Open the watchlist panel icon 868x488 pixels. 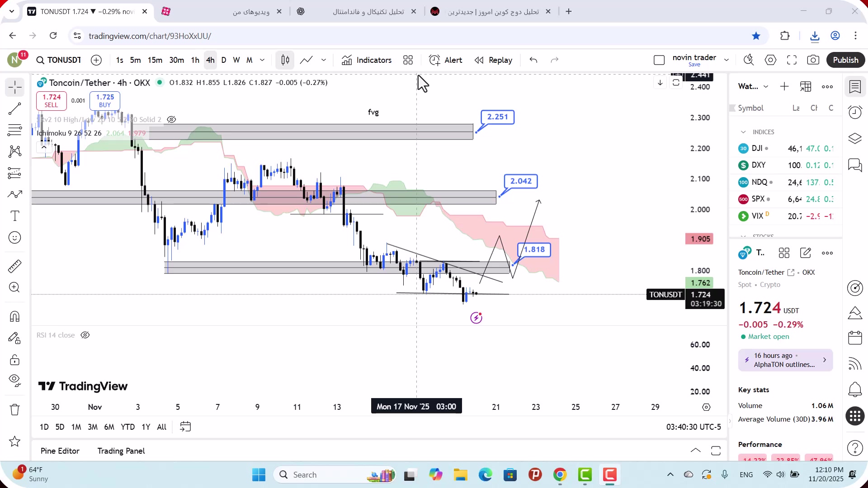855,87
